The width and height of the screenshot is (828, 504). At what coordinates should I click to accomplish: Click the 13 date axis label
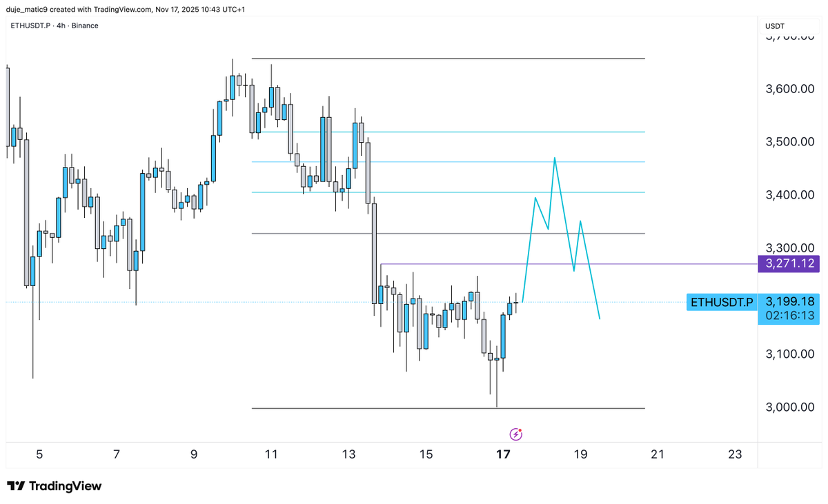348,454
